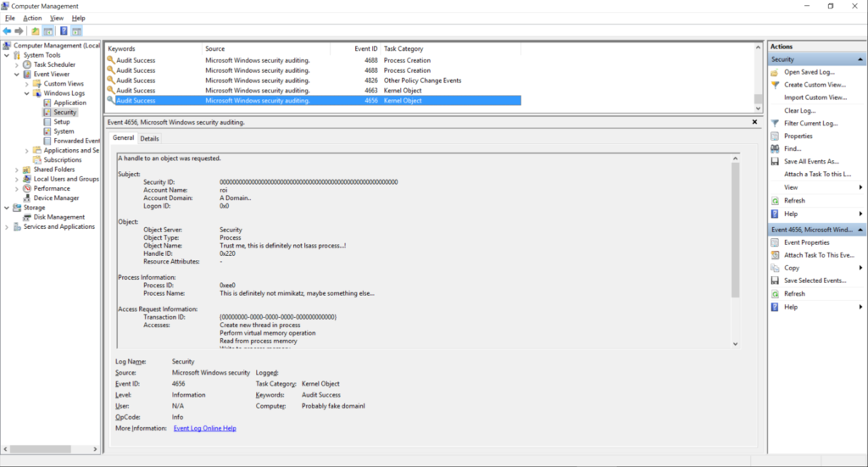
Task: Switch to the General tab
Action: coord(124,138)
